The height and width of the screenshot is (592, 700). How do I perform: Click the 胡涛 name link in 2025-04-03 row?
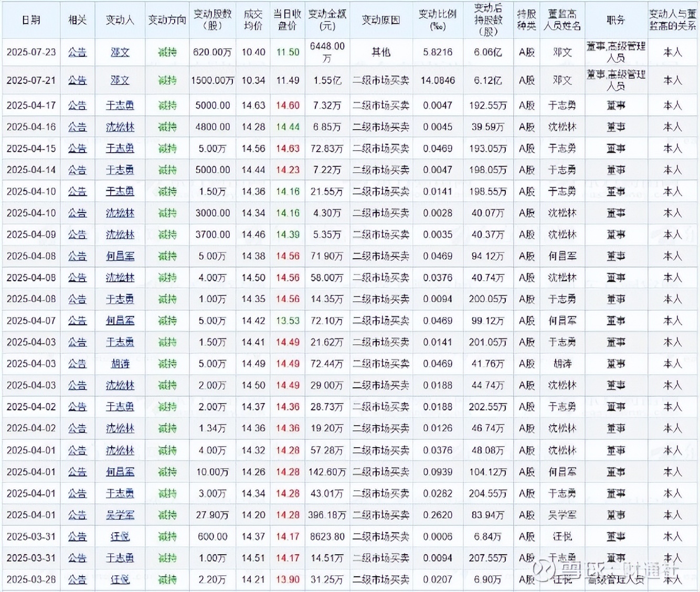point(119,363)
